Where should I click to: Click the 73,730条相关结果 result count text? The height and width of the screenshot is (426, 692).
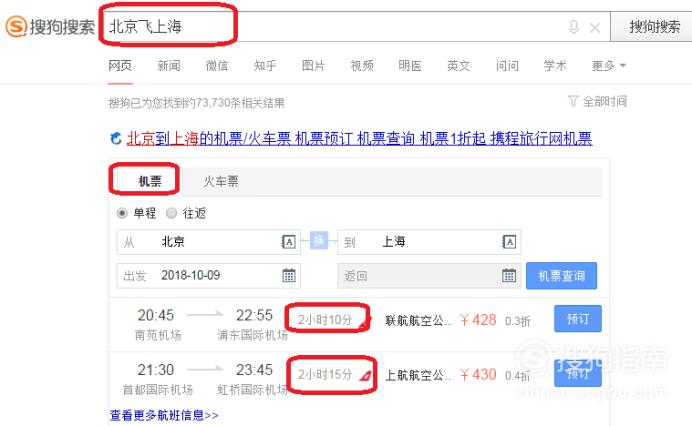(240, 103)
